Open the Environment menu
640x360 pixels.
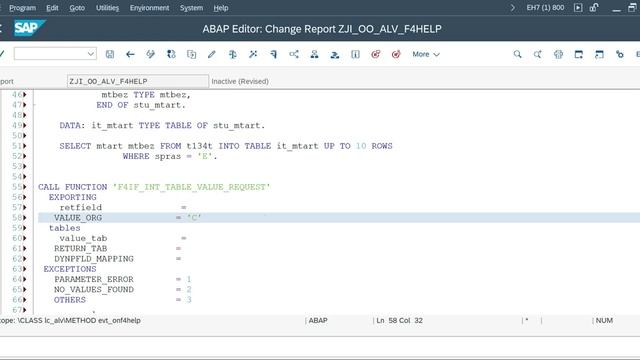click(x=149, y=8)
